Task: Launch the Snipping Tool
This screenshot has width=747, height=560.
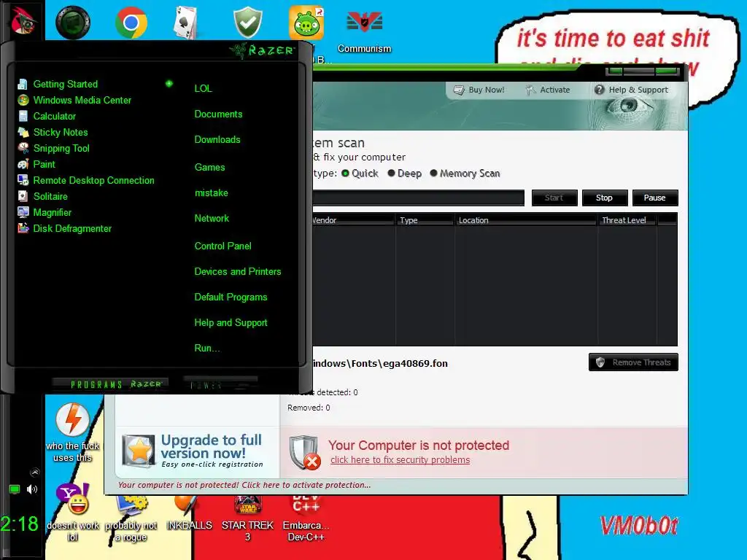Action: [x=61, y=149]
